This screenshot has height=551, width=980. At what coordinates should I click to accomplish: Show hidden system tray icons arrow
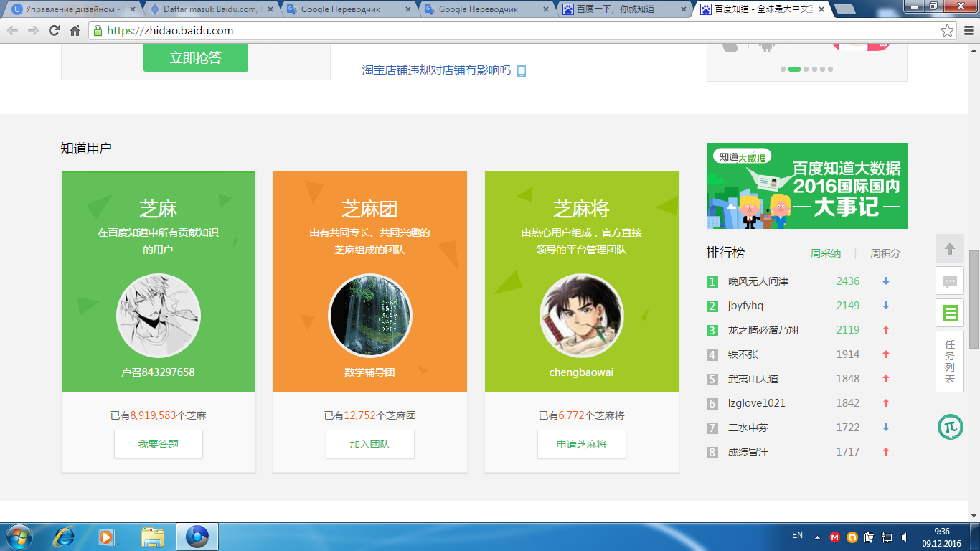pyautogui.click(x=817, y=537)
